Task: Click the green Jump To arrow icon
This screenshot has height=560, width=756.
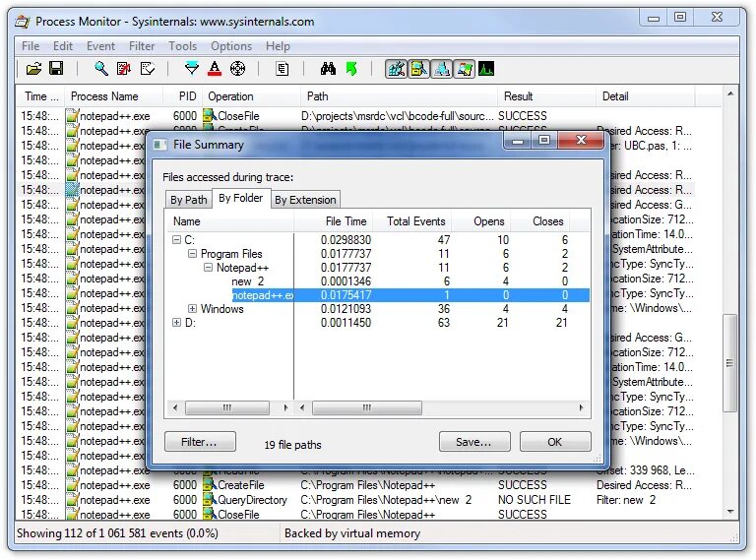Action: coord(351,69)
